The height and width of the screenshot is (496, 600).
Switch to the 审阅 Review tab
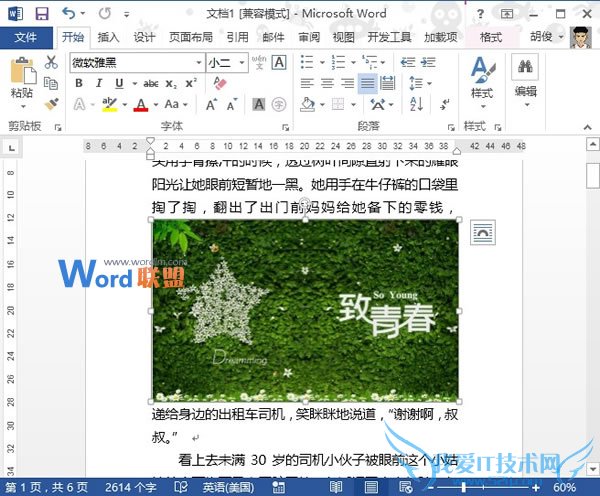[x=309, y=37]
